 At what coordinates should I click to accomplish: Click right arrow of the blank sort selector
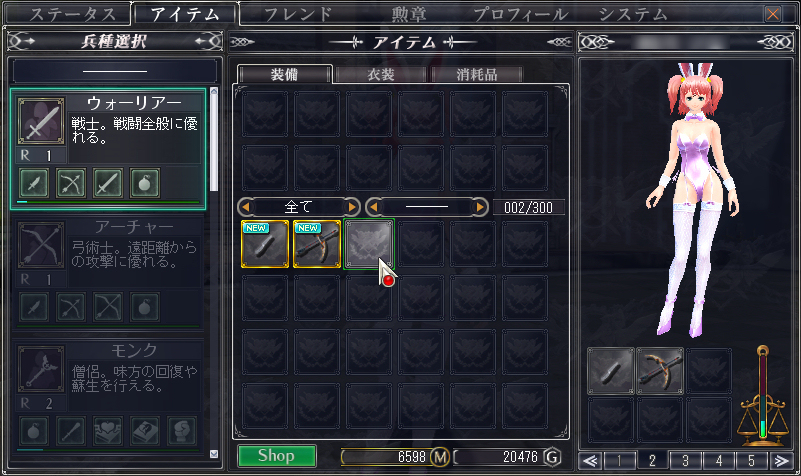(480, 207)
